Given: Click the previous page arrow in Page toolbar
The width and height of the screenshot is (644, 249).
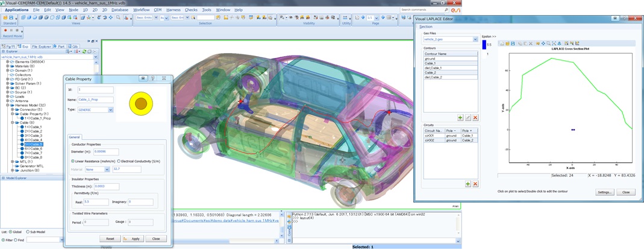Looking at the screenshot, I should point(363,17).
